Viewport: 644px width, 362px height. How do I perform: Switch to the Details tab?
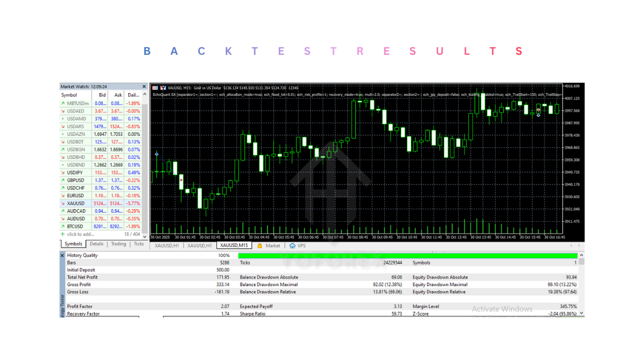point(96,244)
